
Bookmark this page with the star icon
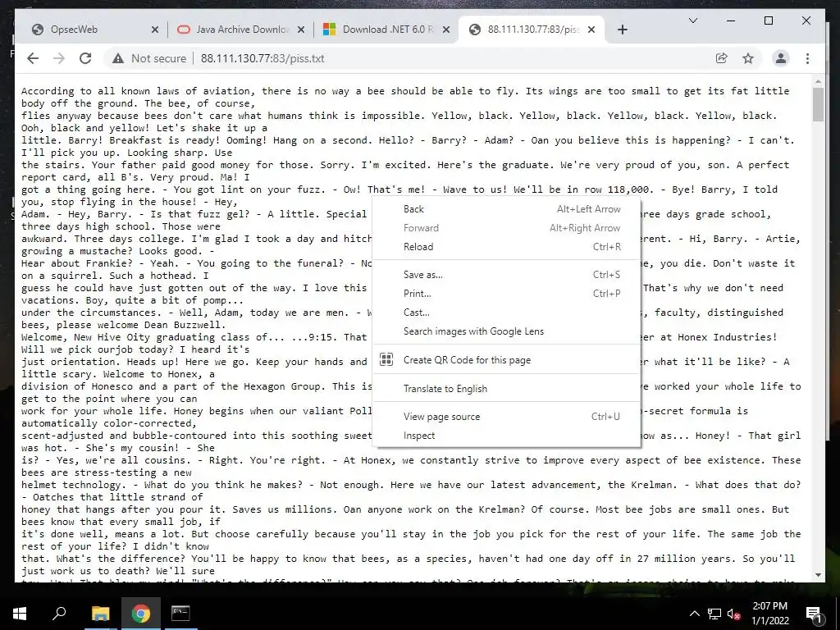[748, 58]
